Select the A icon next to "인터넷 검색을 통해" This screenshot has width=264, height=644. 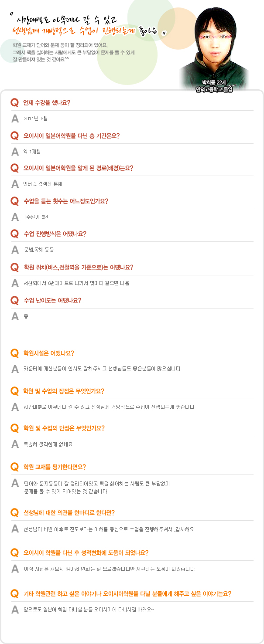pyautogui.click(x=15, y=184)
